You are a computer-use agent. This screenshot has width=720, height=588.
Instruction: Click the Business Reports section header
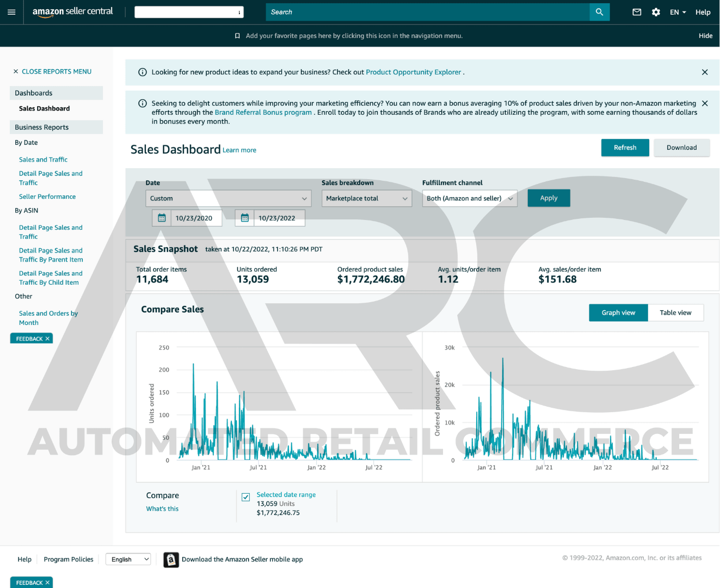tap(56, 127)
